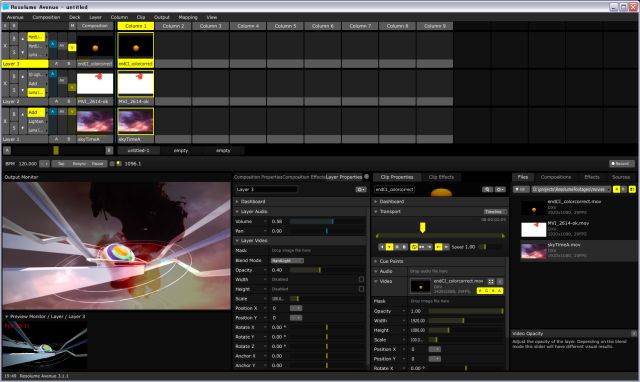Open the Blend Mode dropdown
The height and width of the screenshot is (382, 640).
pos(287,260)
